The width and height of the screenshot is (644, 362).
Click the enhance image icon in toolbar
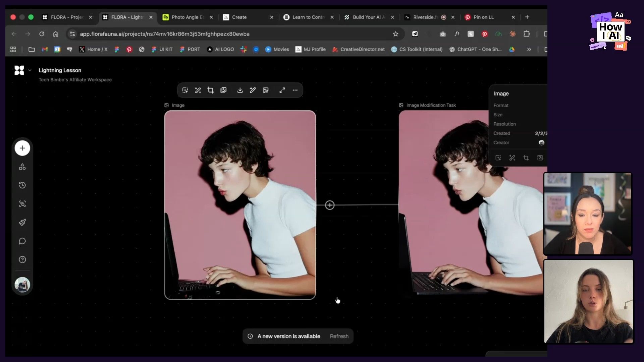[x=266, y=90]
